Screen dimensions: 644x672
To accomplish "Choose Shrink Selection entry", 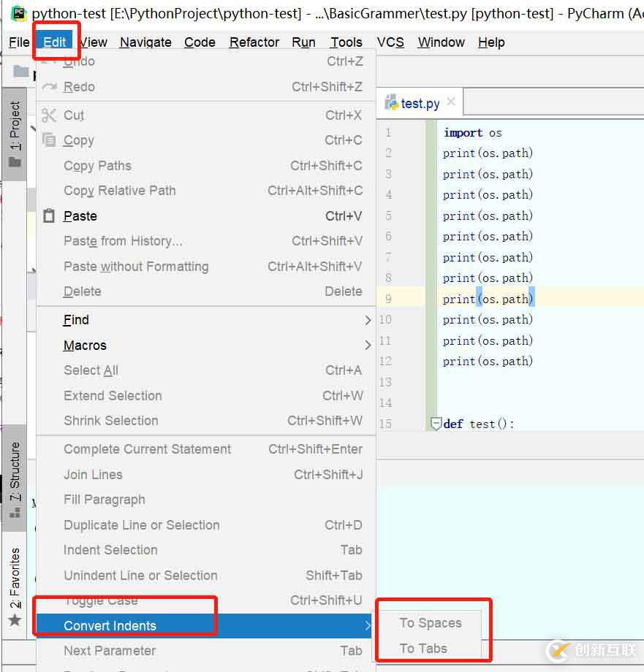I will point(206,421).
